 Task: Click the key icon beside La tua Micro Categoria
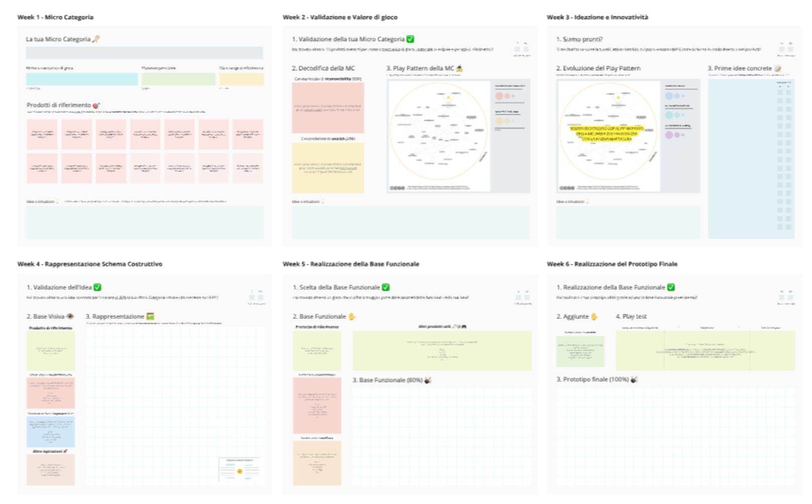pyautogui.click(x=96, y=39)
